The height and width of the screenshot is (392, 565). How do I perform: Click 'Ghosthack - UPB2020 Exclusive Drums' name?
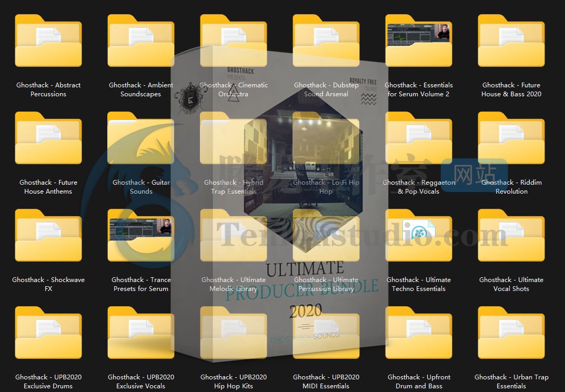click(x=48, y=381)
